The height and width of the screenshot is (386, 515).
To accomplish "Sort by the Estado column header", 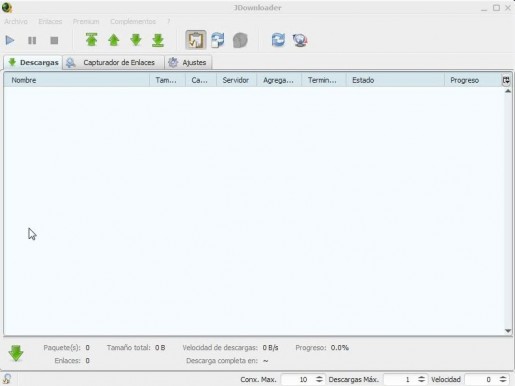I will [x=395, y=80].
